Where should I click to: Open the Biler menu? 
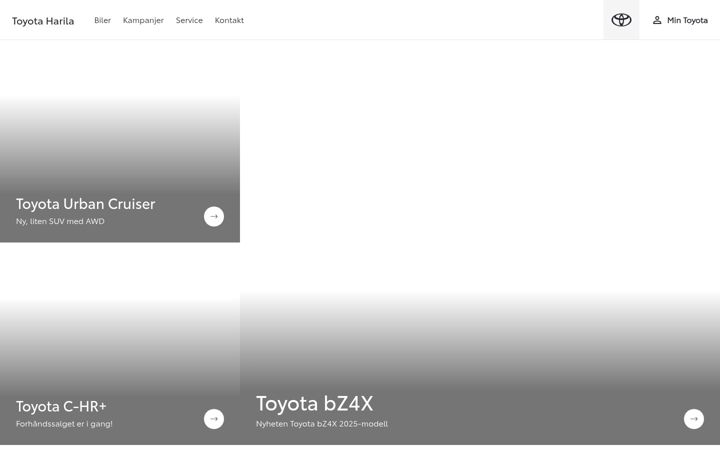click(x=102, y=20)
